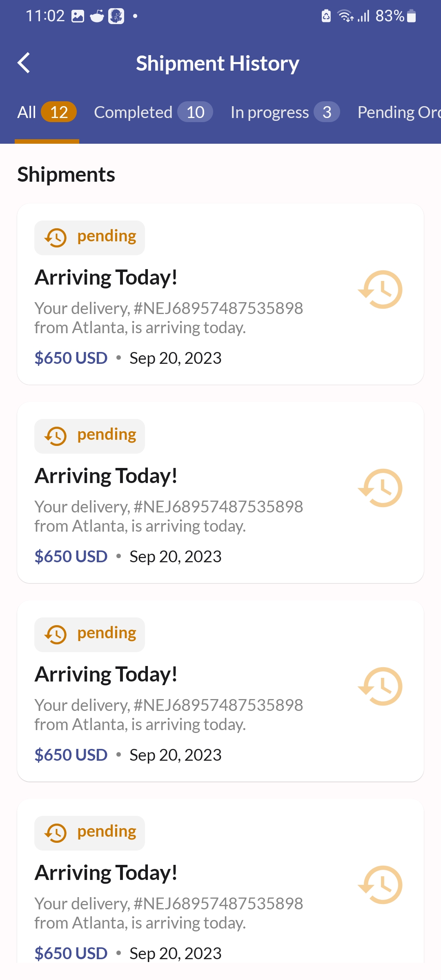This screenshot has width=441, height=980.
Task: Tap the back arrow icon
Action: pos(24,63)
